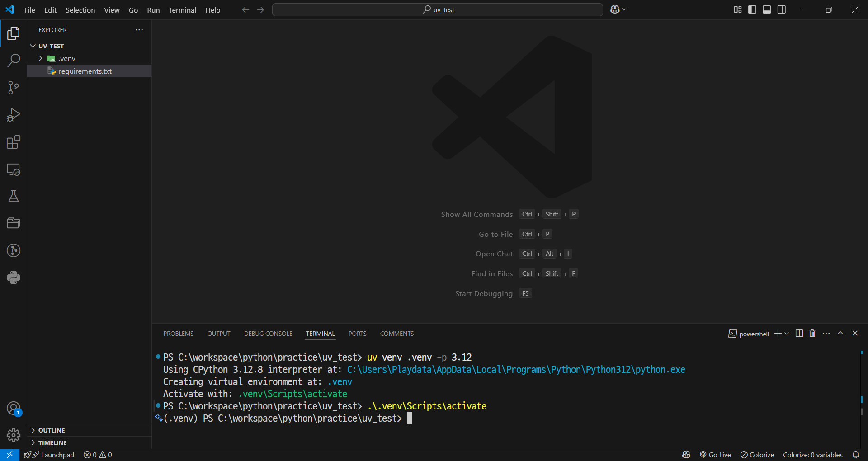Open the Selection menu

(80, 10)
